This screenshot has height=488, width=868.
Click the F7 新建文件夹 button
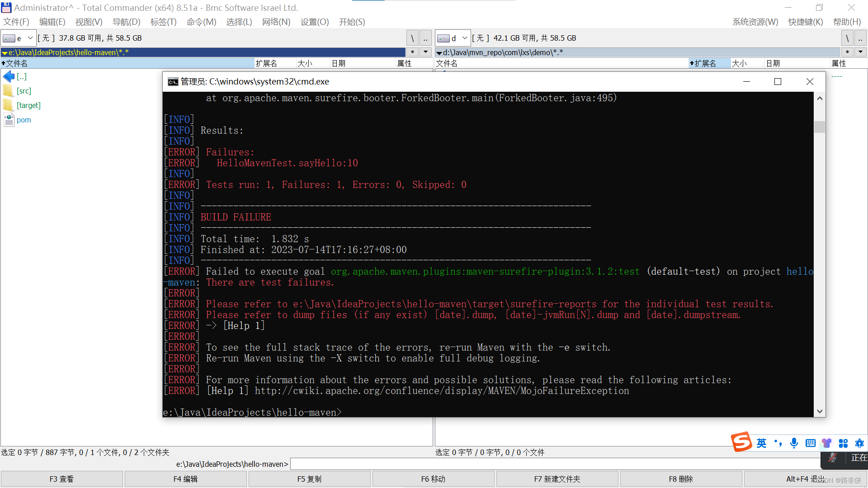pyautogui.click(x=557, y=479)
